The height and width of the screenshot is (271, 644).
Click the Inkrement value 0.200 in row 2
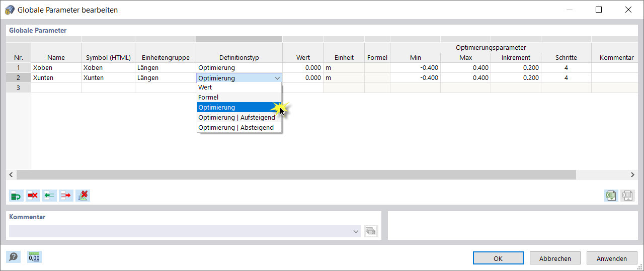pyautogui.click(x=516, y=78)
